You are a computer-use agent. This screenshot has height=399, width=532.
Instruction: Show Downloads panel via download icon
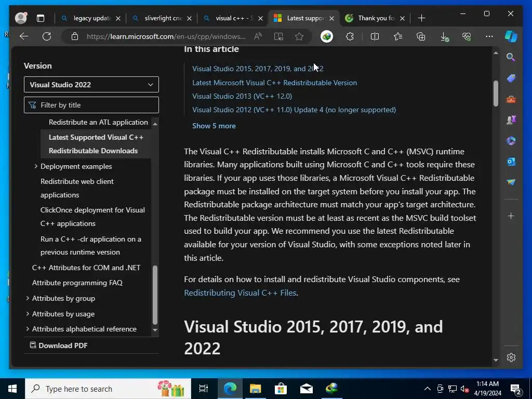point(444,37)
